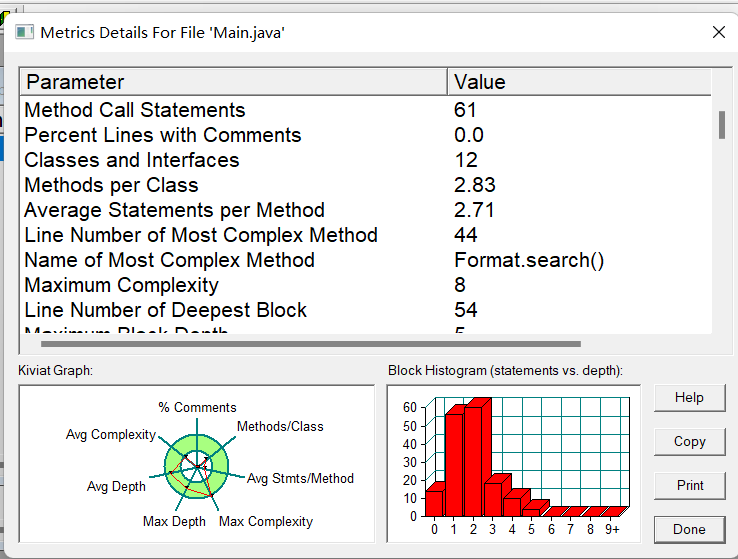Click the value 0.0

tap(469, 135)
